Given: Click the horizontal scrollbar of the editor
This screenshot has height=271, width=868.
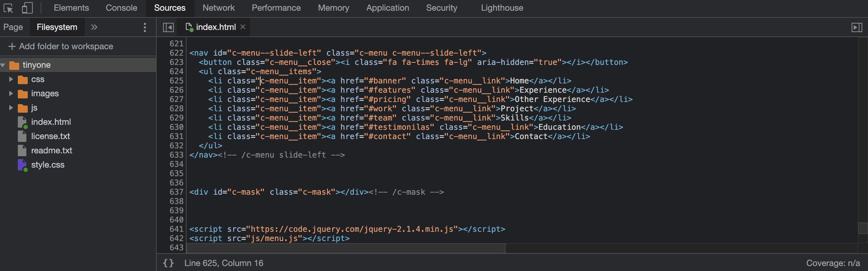Looking at the screenshot, I should pyautogui.click(x=346, y=248).
